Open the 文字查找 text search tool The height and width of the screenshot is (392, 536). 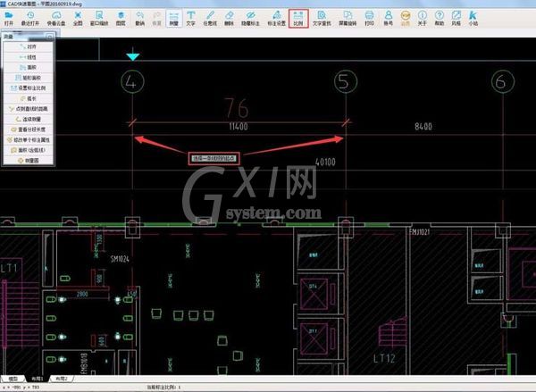pyautogui.click(x=322, y=18)
